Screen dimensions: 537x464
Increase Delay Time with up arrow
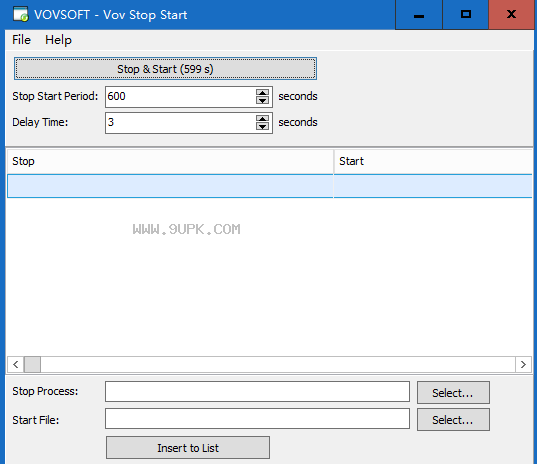click(x=263, y=118)
